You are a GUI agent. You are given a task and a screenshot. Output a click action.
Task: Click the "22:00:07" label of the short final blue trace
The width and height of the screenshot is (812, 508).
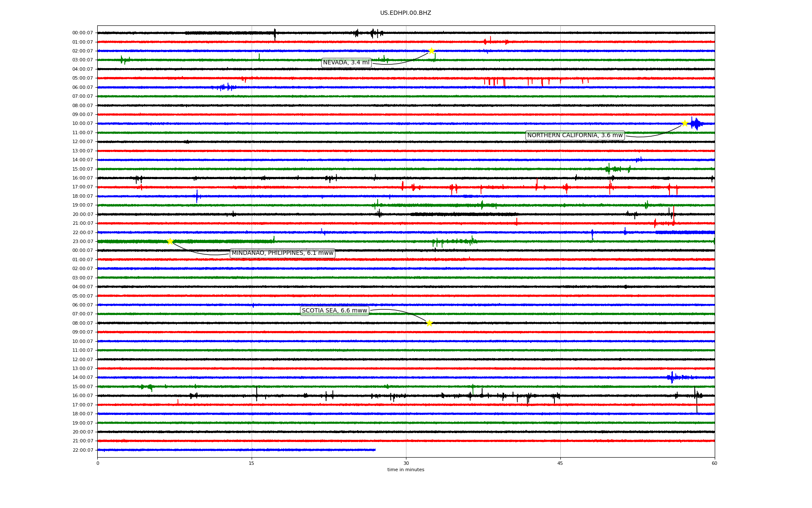[82, 450]
